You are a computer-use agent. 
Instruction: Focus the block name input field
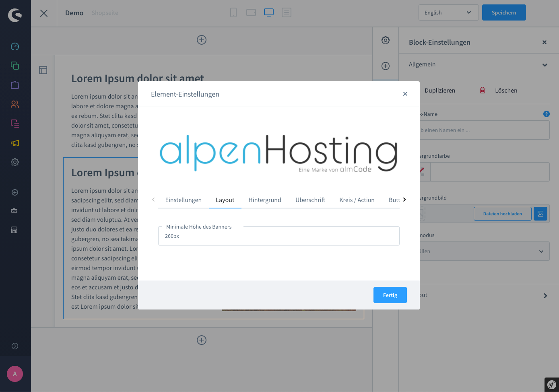click(485, 130)
